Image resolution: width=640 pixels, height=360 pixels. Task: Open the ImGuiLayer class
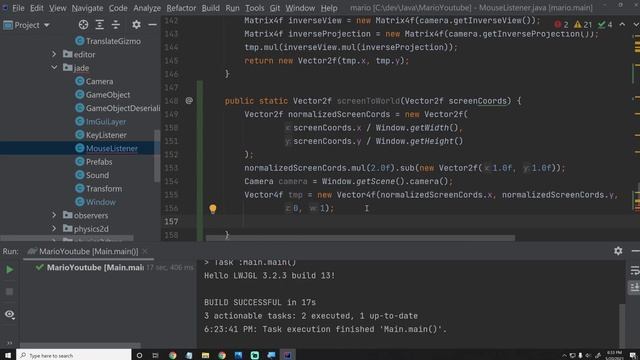[x=106, y=122]
